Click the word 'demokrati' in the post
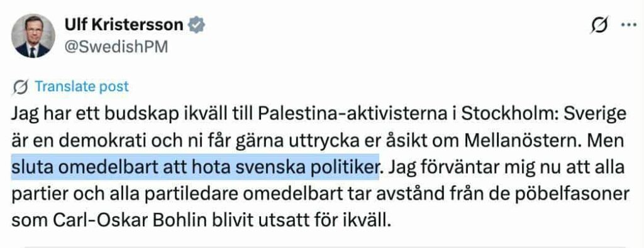Viewport: 644px width, 248px height. pyautogui.click(x=86, y=140)
